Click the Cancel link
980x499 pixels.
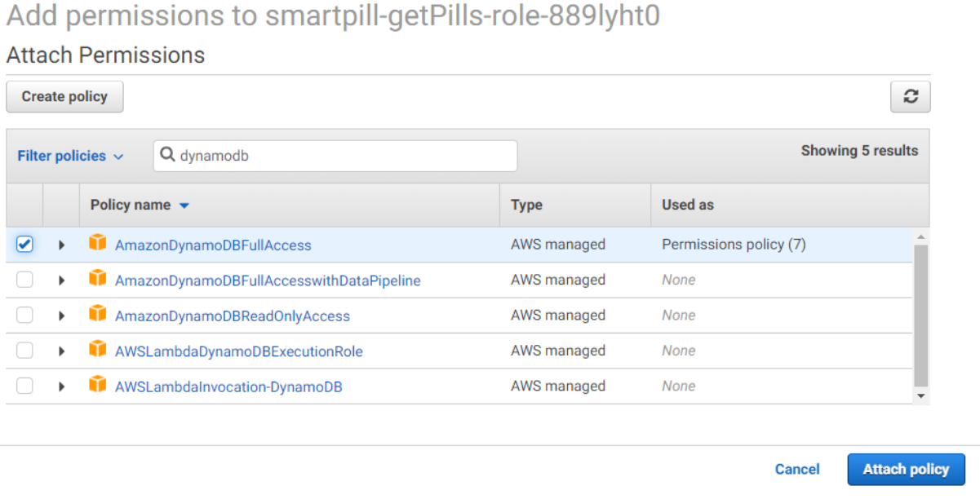point(797,469)
